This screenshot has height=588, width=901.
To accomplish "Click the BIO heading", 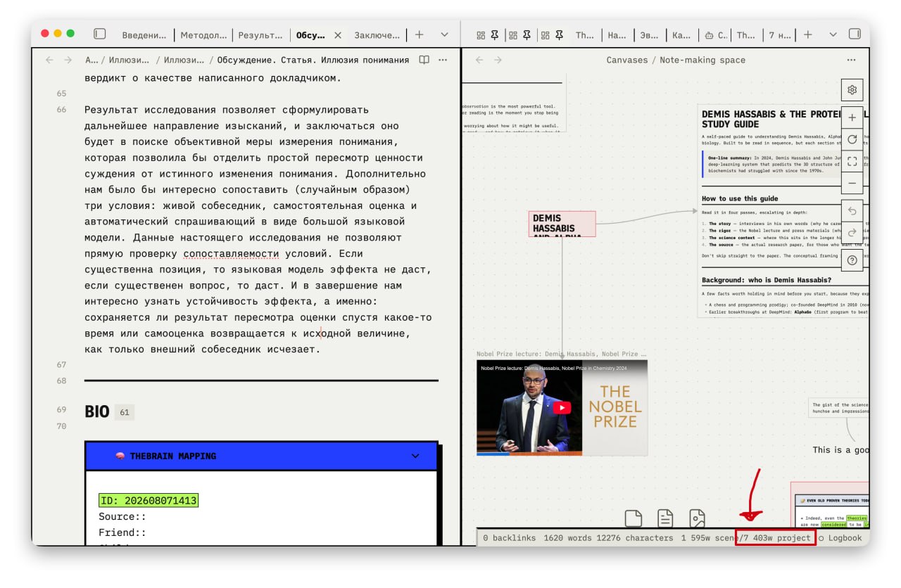I will [x=96, y=411].
